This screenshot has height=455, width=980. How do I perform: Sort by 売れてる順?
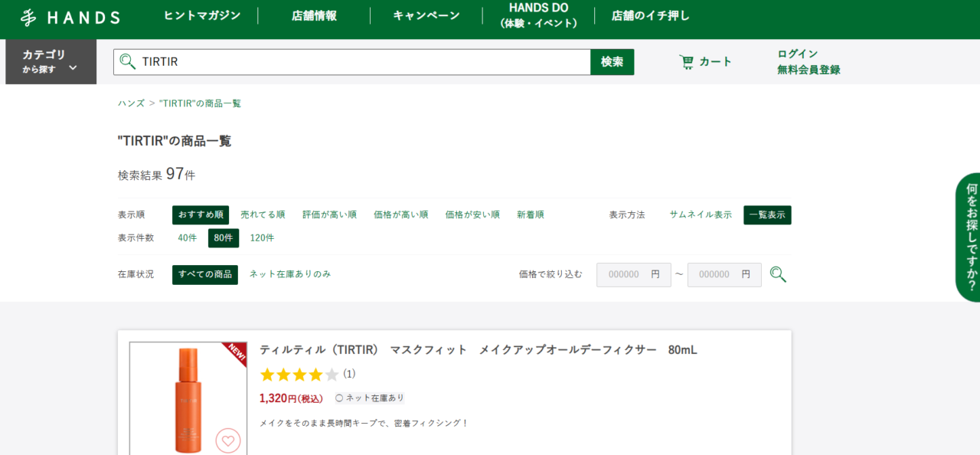263,215
